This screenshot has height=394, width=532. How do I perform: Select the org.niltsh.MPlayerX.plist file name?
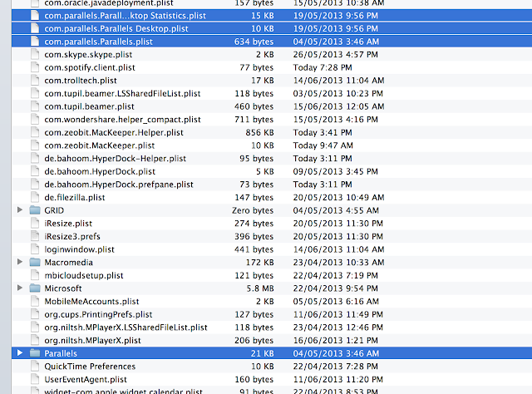coord(92,340)
